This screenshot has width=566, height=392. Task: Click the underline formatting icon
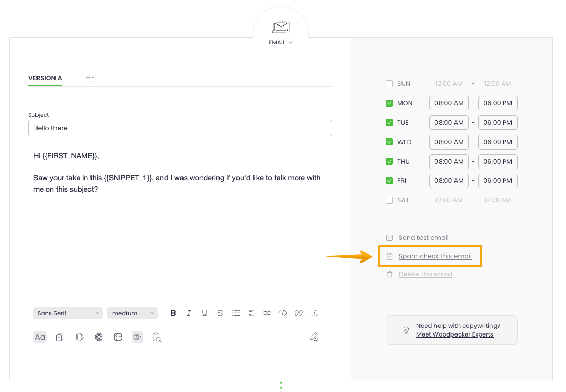(205, 313)
